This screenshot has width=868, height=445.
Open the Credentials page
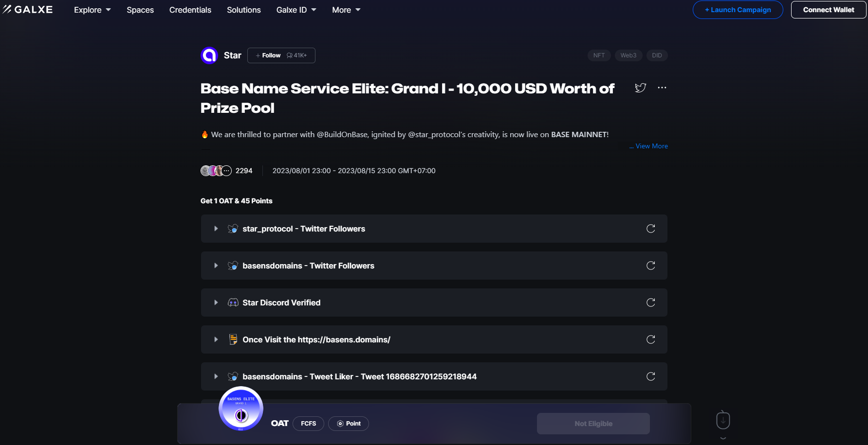coord(190,10)
